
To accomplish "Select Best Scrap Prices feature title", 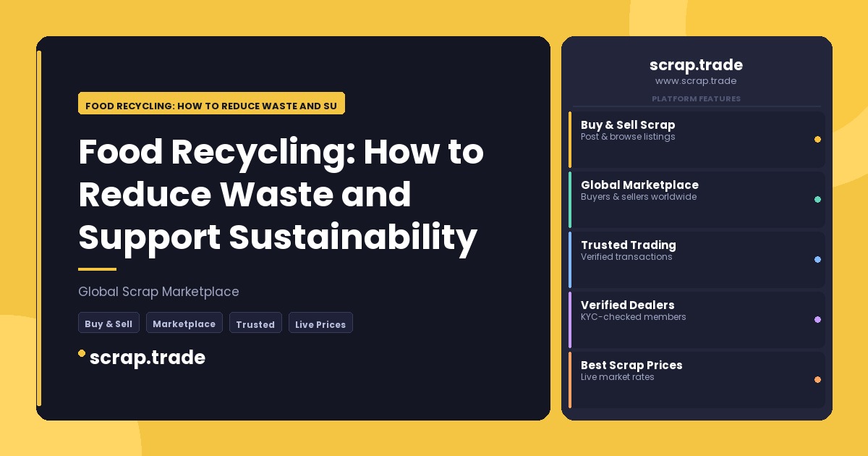I will pos(631,365).
